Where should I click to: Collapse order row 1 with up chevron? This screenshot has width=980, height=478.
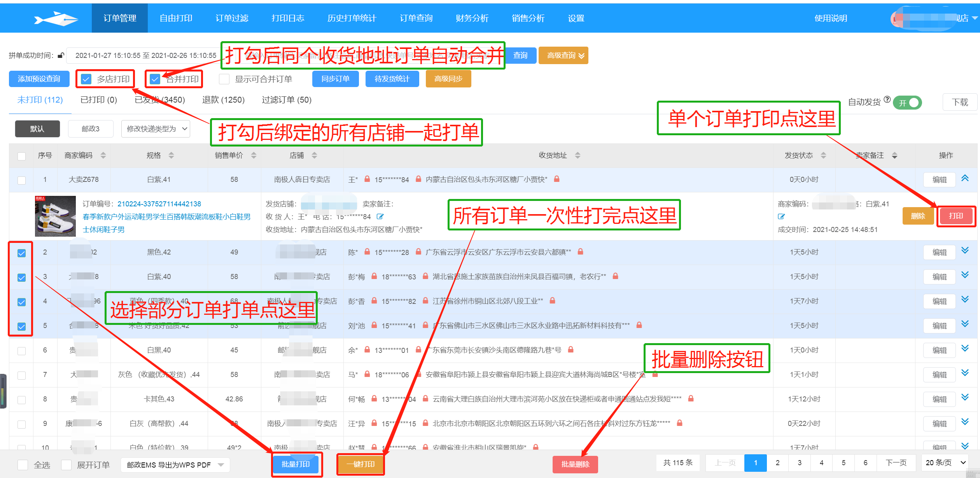click(965, 178)
